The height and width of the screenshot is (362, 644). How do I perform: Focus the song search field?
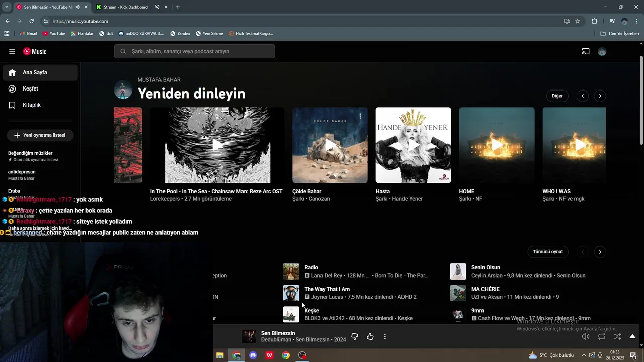(194, 51)
